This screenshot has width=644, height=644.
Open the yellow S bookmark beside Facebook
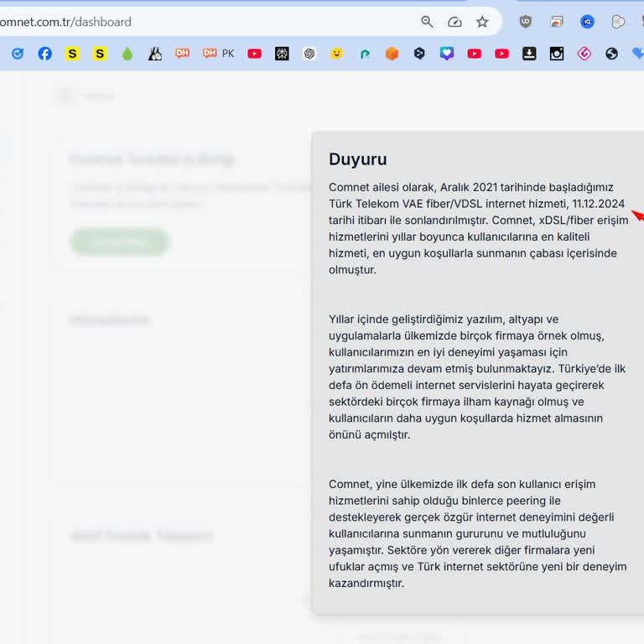tap(72, 54)
